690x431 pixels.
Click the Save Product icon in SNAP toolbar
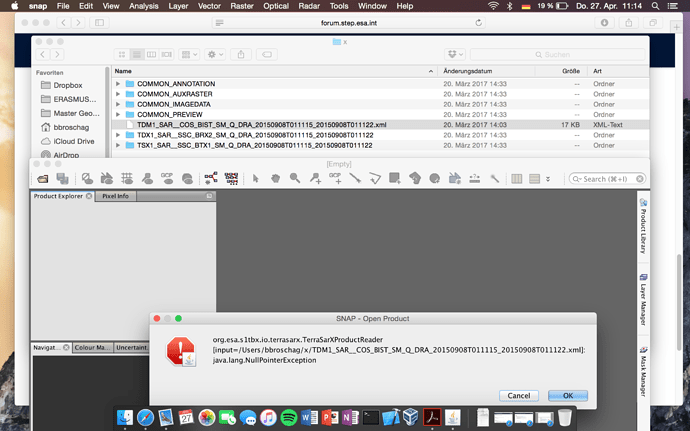click(62, 178)
